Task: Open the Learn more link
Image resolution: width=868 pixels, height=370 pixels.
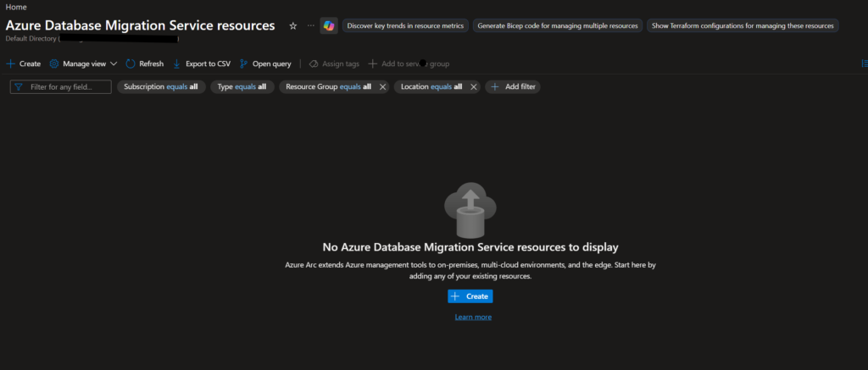Action: pos(473,317)
